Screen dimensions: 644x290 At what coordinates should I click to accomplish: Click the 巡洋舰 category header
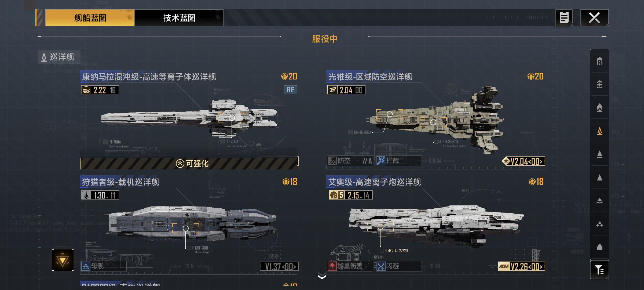(x=59, y=57)
